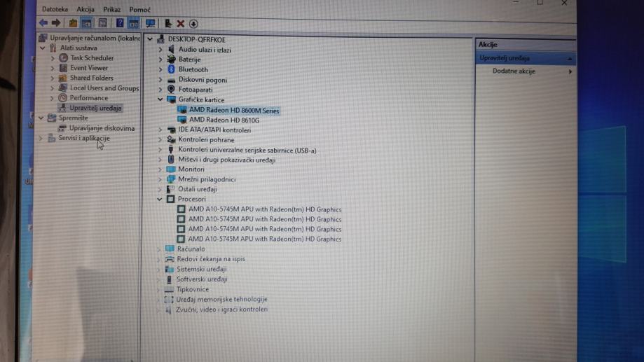Click the Tipkovnice keyboard icon
The height and width of the screenshot is (362, 644).
(x=169, y=289)
